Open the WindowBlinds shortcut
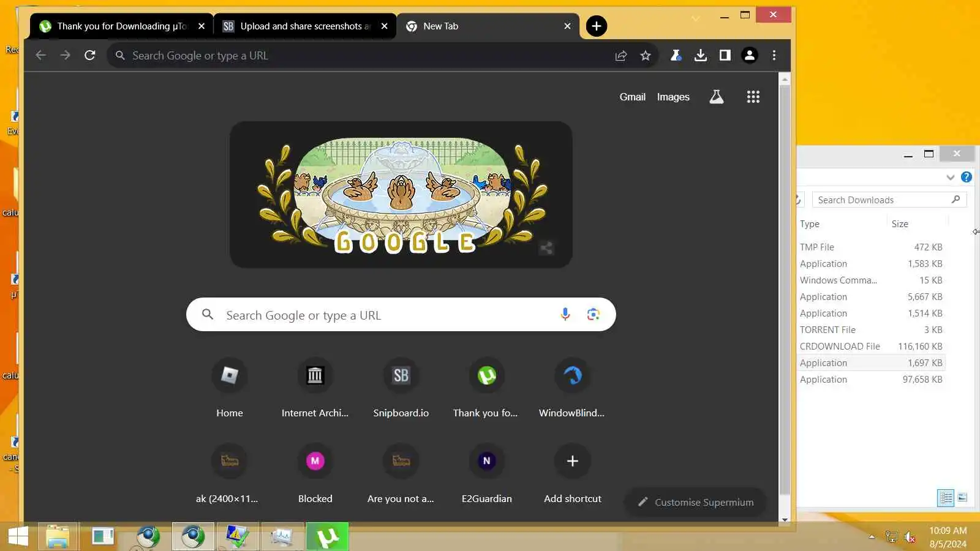The image size is (980, 551). (572, 388)
